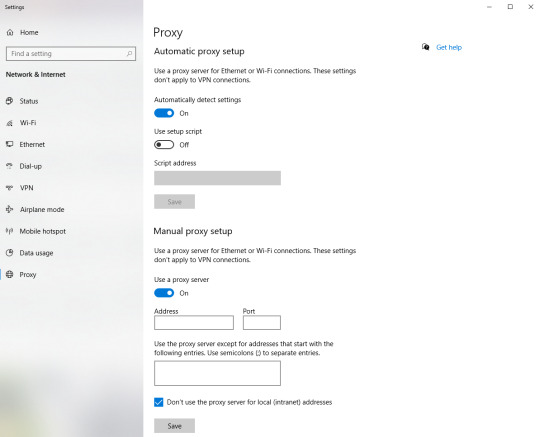540x437 pixels.
Task: Uncheck Don't use proxy for local addresses
Action: pos(158,402)
